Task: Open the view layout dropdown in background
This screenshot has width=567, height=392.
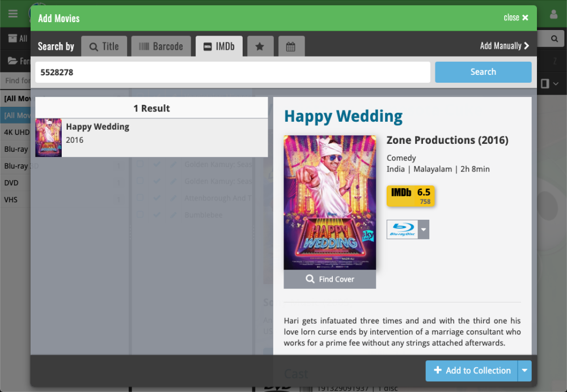Action: [x=549, y=84]
